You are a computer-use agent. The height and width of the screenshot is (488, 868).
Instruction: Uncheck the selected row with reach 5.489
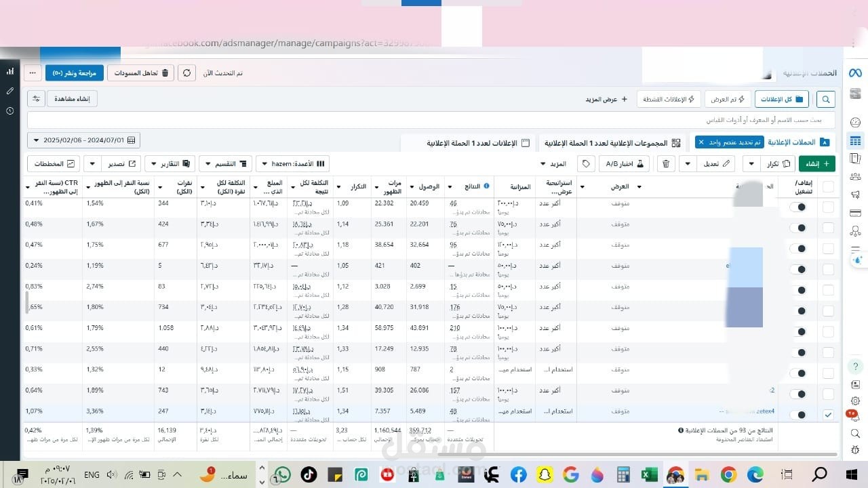click(x=828, y=415)
